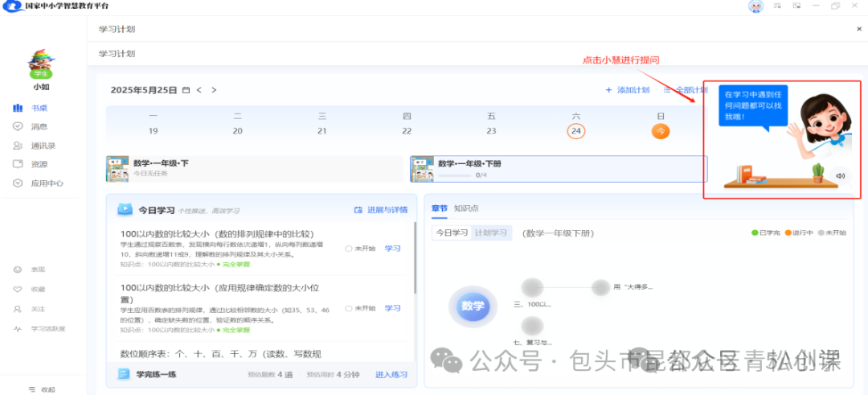Click the user avatar in the title bar
Viewport: 868px width, 395px height.
[755, 6]
